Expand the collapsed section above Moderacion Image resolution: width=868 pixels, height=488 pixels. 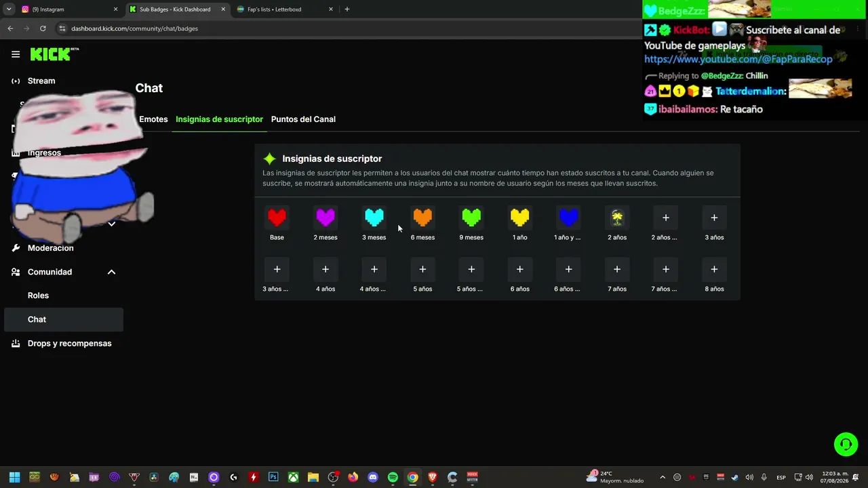tap(111, 224)
